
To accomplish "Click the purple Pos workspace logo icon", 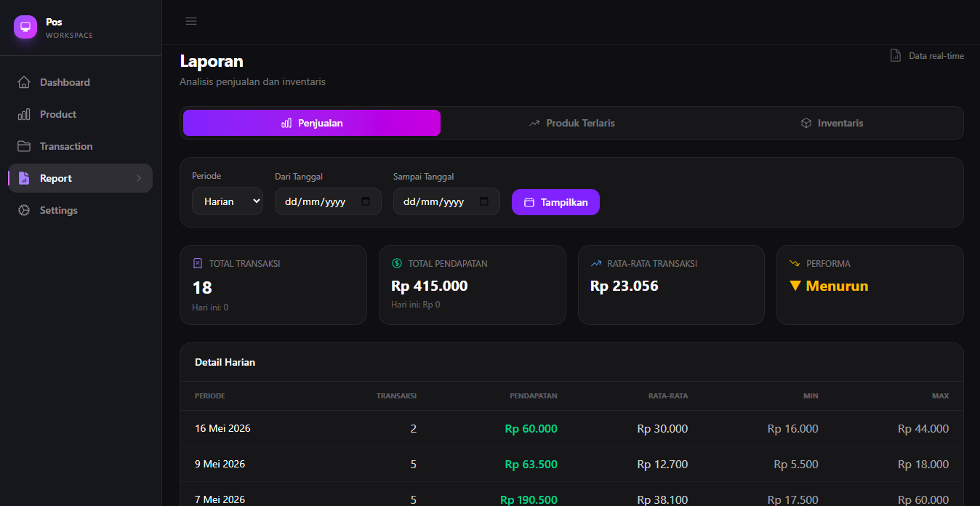I will coord(25,27).
